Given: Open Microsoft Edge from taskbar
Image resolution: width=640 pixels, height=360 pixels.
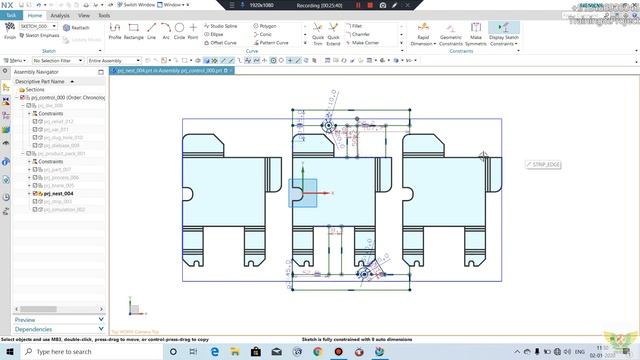Looking at the screenshot, I should coord(215,351).
